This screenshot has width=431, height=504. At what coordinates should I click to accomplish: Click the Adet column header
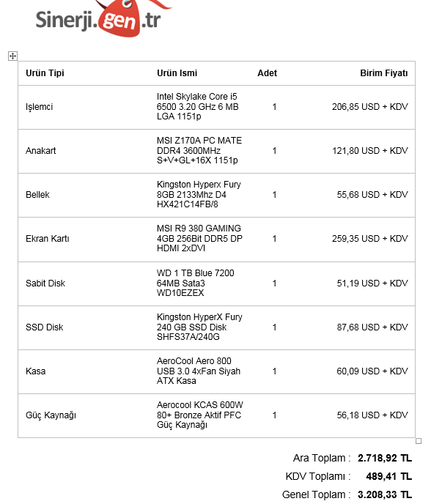pyautogui.click(x=267, y=73)
